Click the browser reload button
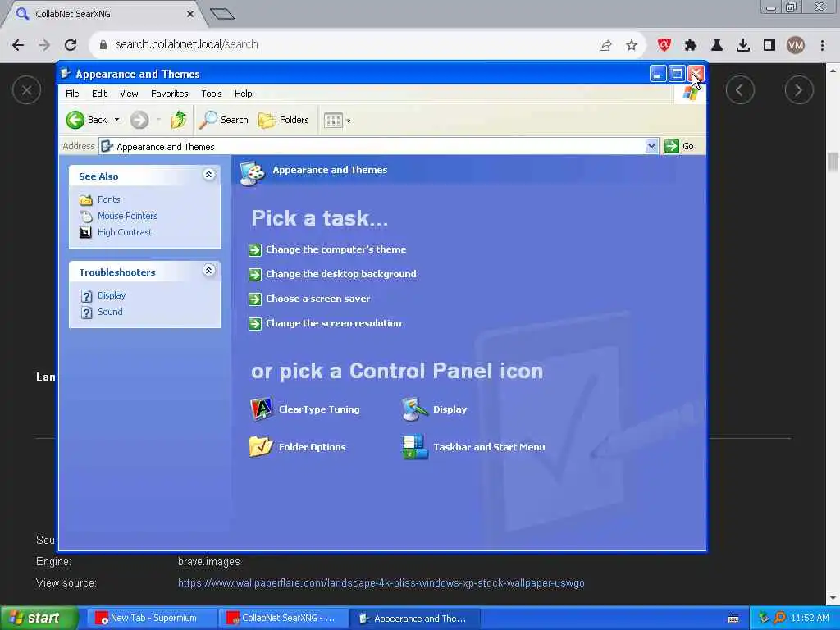 pyautogui.click(x=71, y=45)
